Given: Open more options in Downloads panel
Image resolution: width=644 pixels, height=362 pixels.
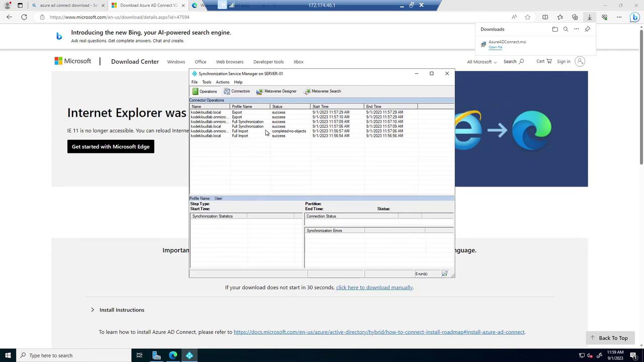Looking at the screenshot, I should click(x=577, y=29).
